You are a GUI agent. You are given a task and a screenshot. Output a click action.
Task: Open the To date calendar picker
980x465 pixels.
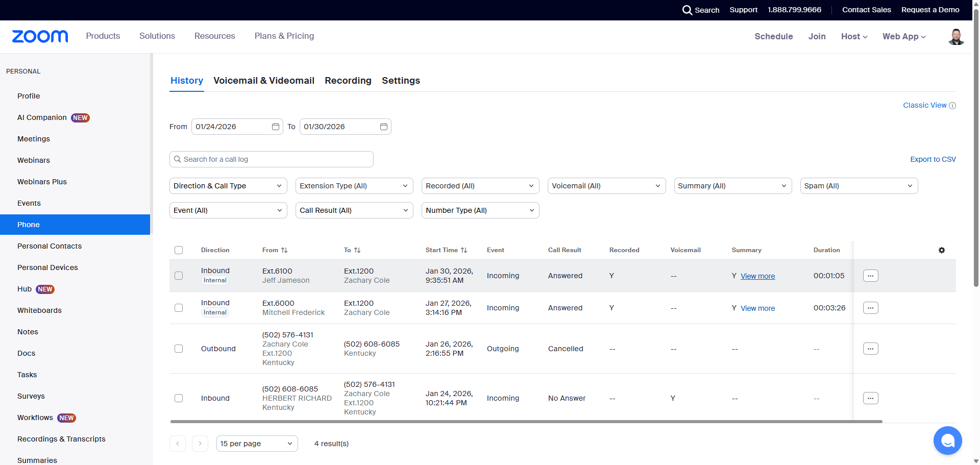click(x=383, y=127)
